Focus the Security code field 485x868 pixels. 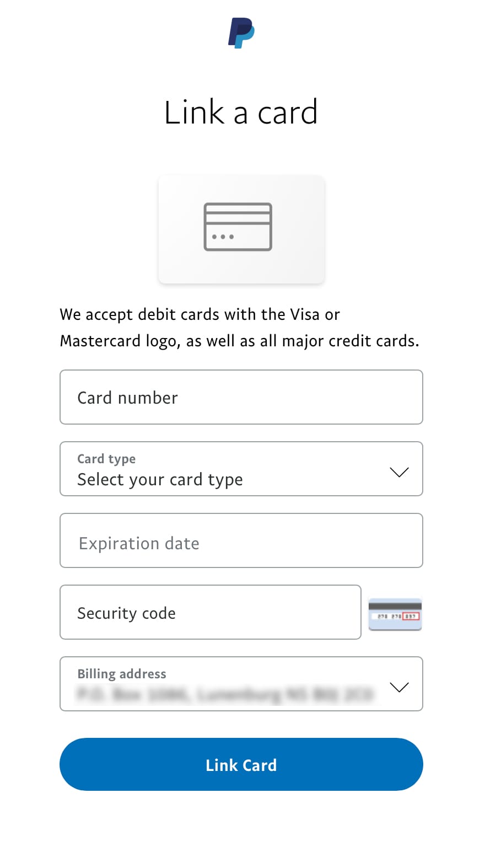click(x=210, y=612)
